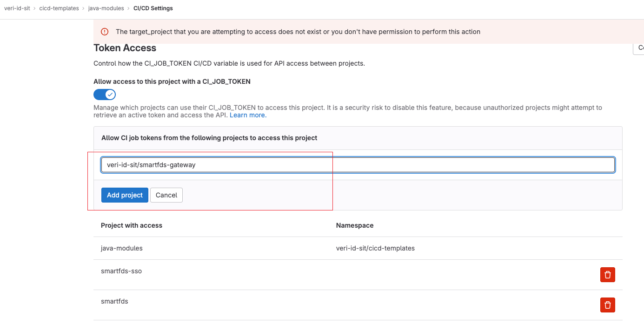Cancel adding the project

click(166, 195)
